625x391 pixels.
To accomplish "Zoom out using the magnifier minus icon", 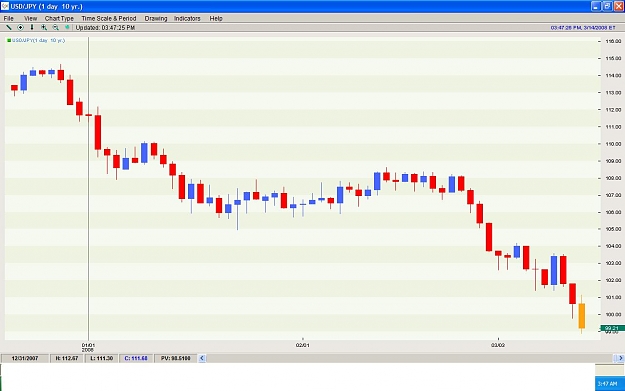I will 55,28.
